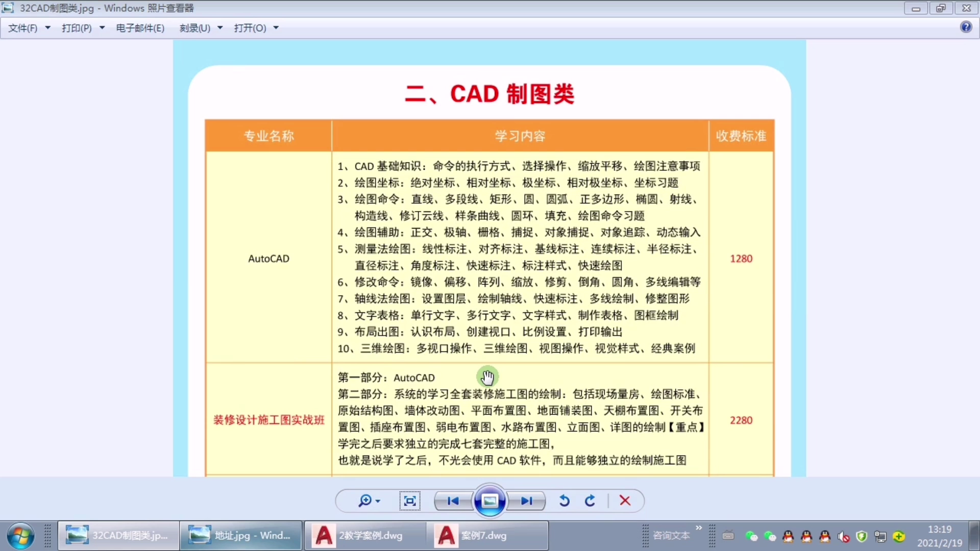Click the red 装修设计施工图实战班 cell
This screenshot has width=980, height=551.
tap(268, 420)
